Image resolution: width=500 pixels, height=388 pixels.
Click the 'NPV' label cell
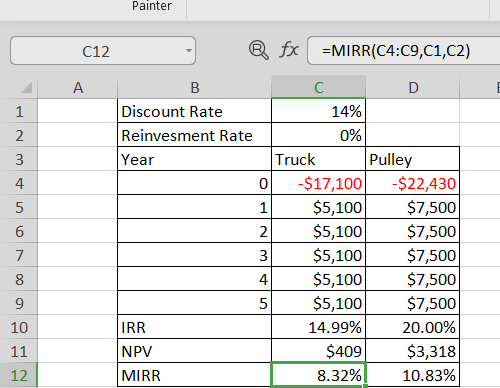[195, 351]
